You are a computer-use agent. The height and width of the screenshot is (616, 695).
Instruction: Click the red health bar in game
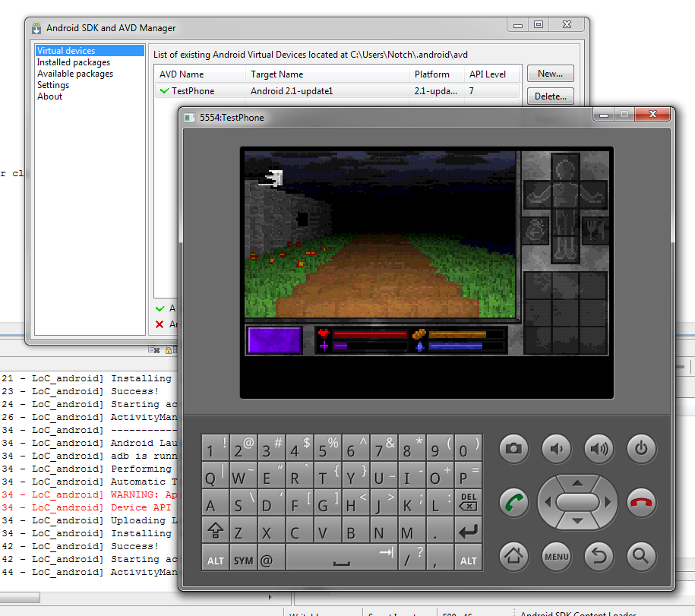[370, 334]
